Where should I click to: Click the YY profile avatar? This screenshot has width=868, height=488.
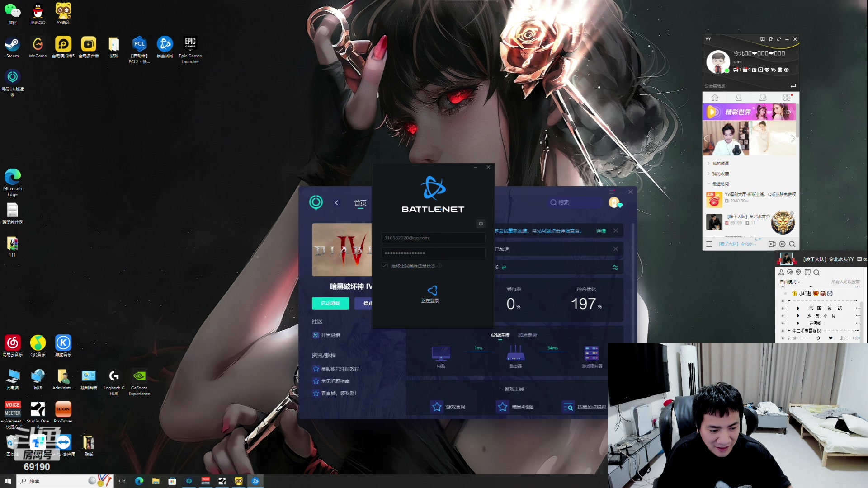pos(718,61)
